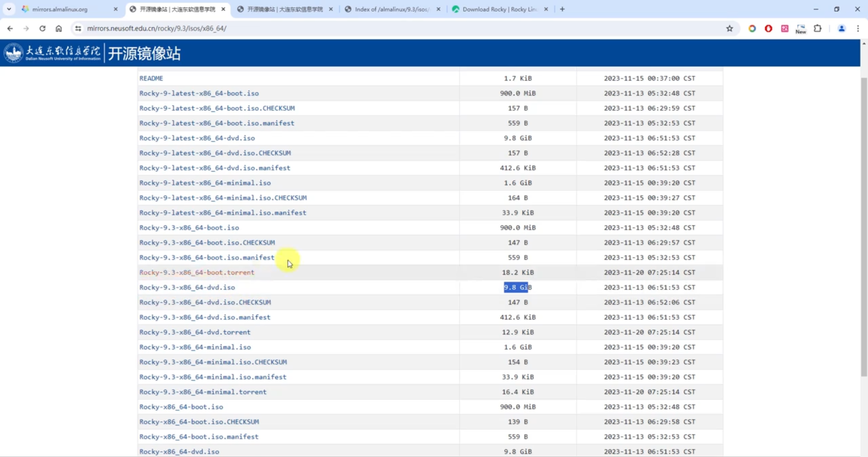Open Rocky-x86_64-boot.iso.manifest

(x=199, y=437)
